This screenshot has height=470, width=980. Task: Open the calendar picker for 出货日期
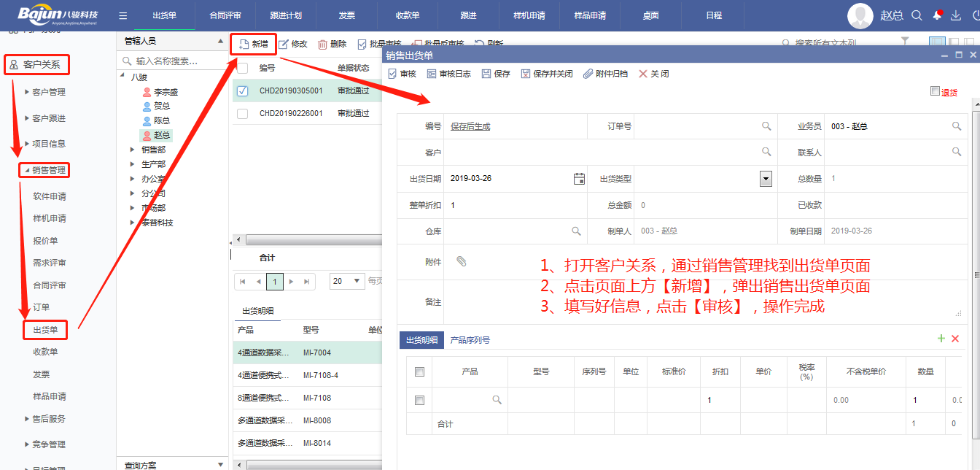click(x=579, y=178)
